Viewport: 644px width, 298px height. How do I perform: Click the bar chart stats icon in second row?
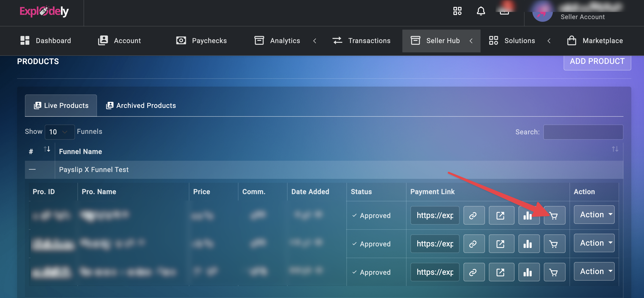pyautogui.click(x=528, y=244)
